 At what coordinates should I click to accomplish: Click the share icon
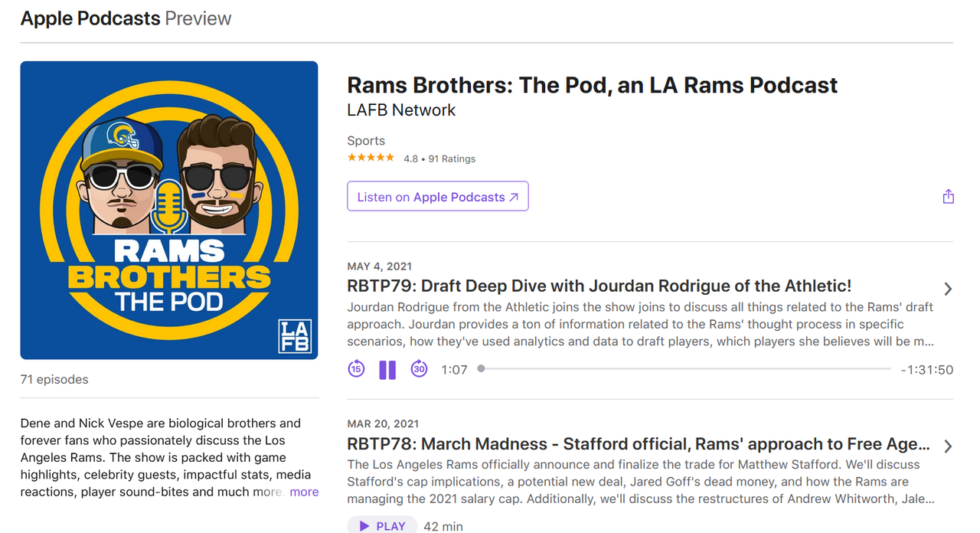point(948,197)
